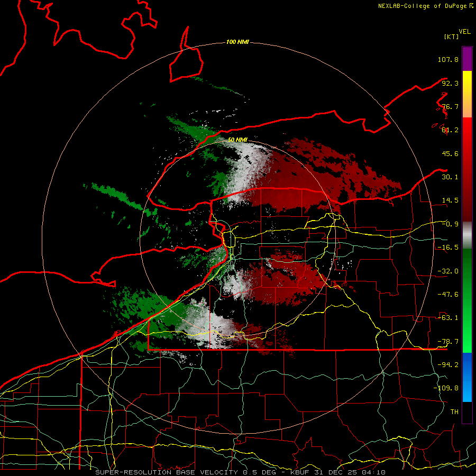Click the 76.7 legend value
Image resolution: width=476 pixels, height=476 pixels.
click(450, 106)
